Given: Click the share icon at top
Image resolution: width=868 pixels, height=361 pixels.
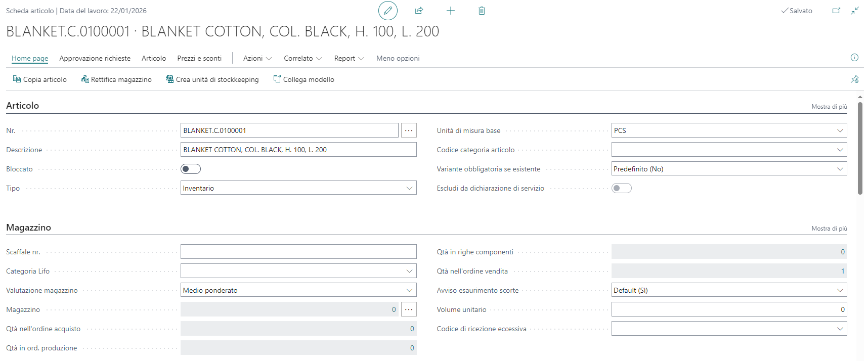Looking at the screenshot, I should coord(419,11).
